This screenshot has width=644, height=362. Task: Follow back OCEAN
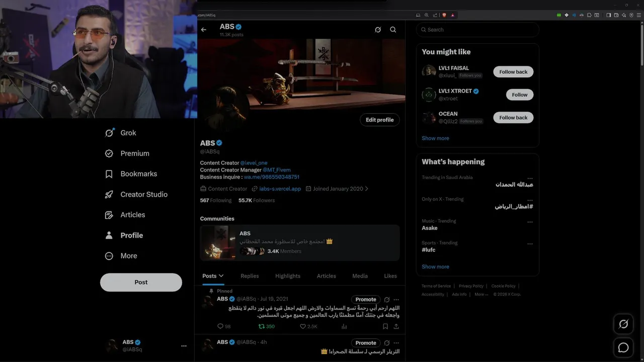pos(513,118)
